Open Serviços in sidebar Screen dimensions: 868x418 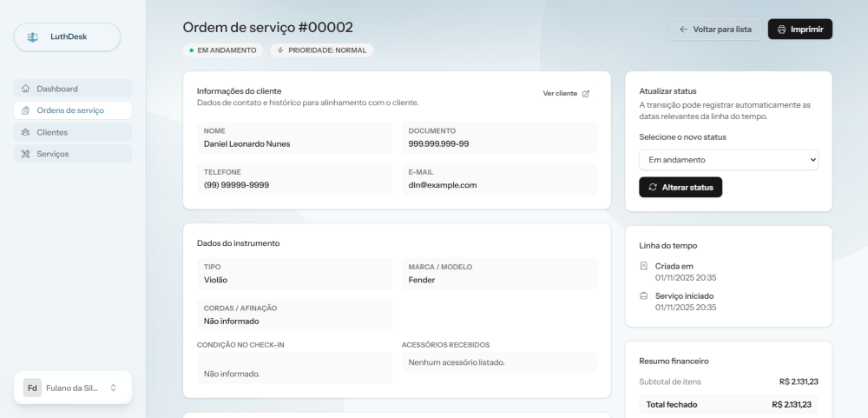click(x=73, y=154)
